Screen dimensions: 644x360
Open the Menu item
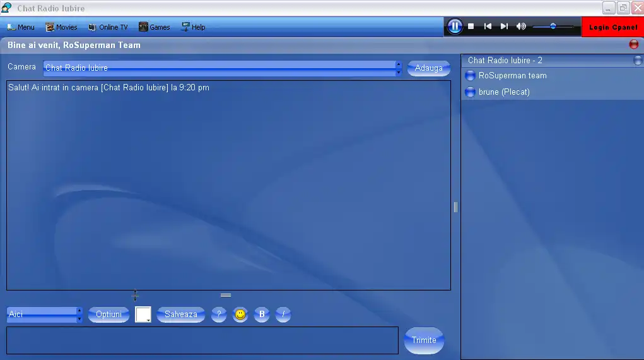pyautogui.click(x=21, y=27)
